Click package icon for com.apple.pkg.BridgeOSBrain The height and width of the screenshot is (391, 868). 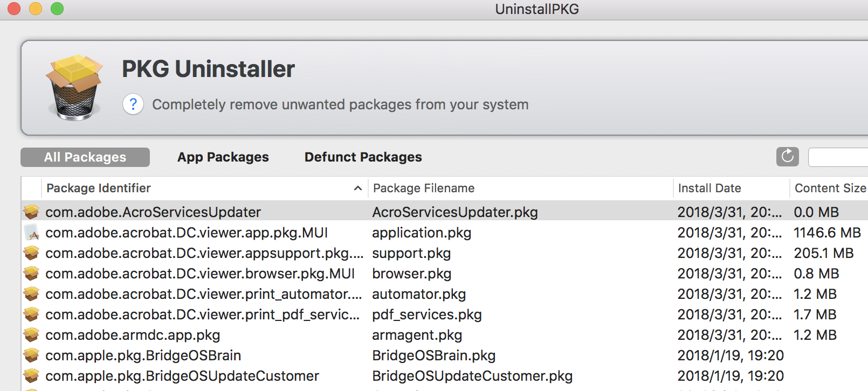31,355
